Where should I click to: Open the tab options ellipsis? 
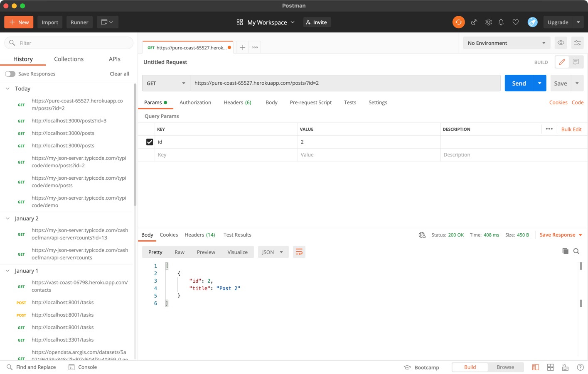(x=255, y=47)
